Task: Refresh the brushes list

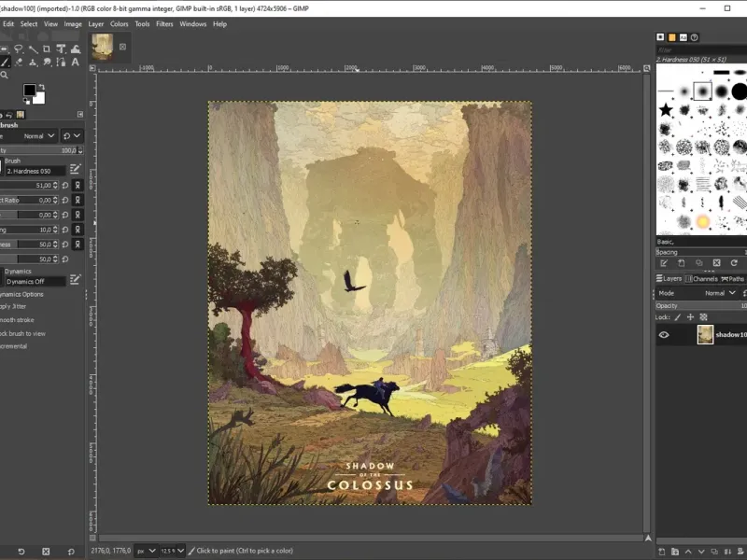Action: tap(733, 263)
